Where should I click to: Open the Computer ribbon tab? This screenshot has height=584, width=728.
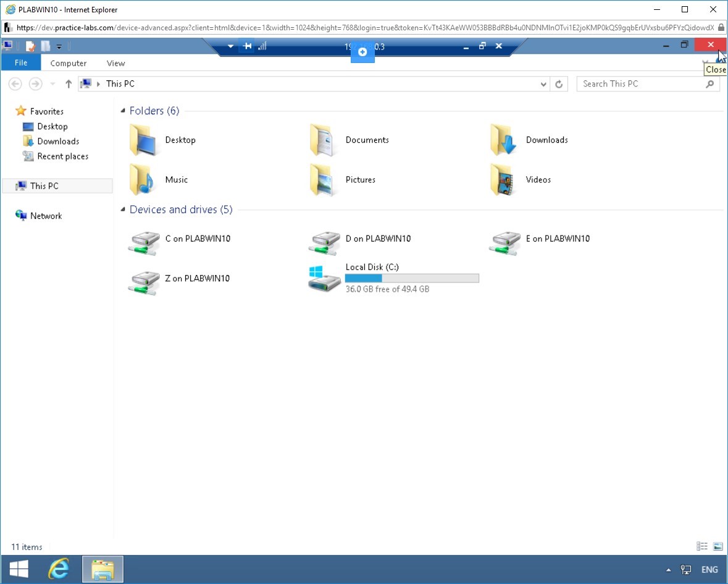click(x=69, y=63)
